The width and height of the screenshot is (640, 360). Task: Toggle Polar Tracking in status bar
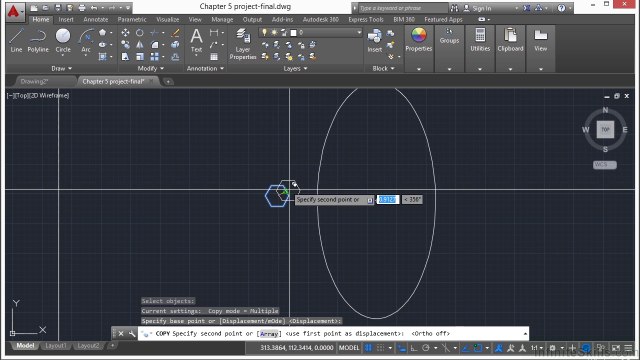[426, 348]
